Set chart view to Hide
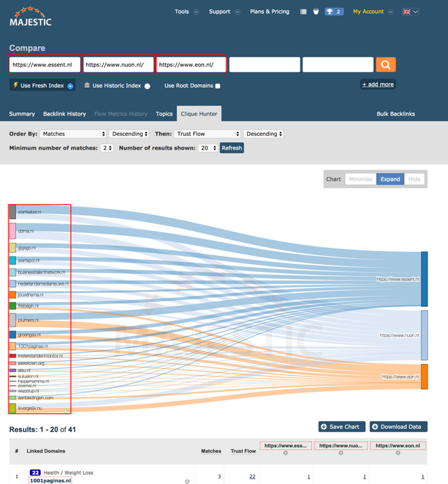 [x=414, y=179]
